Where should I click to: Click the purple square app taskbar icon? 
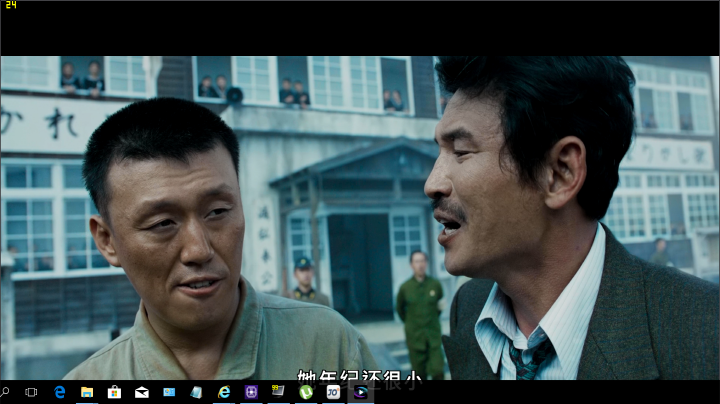click(251, 392)
